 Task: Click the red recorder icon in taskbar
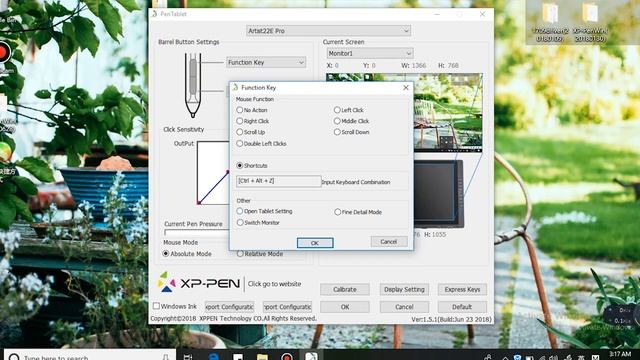(287, 356)
